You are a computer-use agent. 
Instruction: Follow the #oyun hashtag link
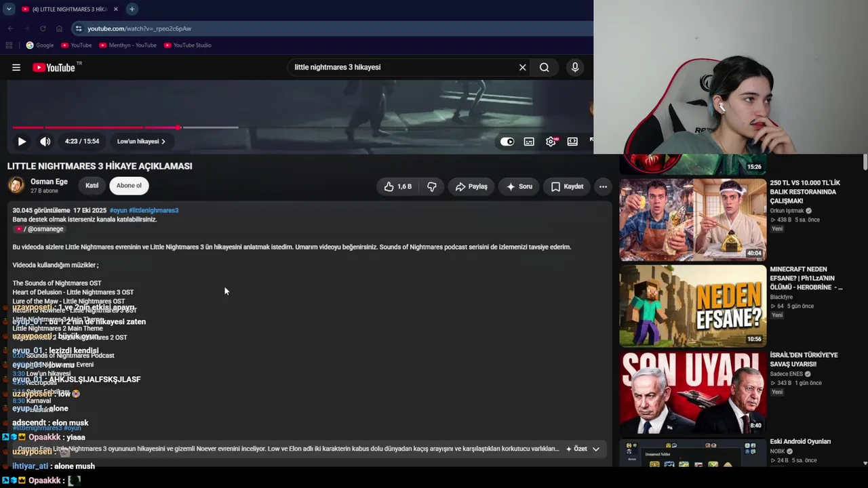coord(118,210)
